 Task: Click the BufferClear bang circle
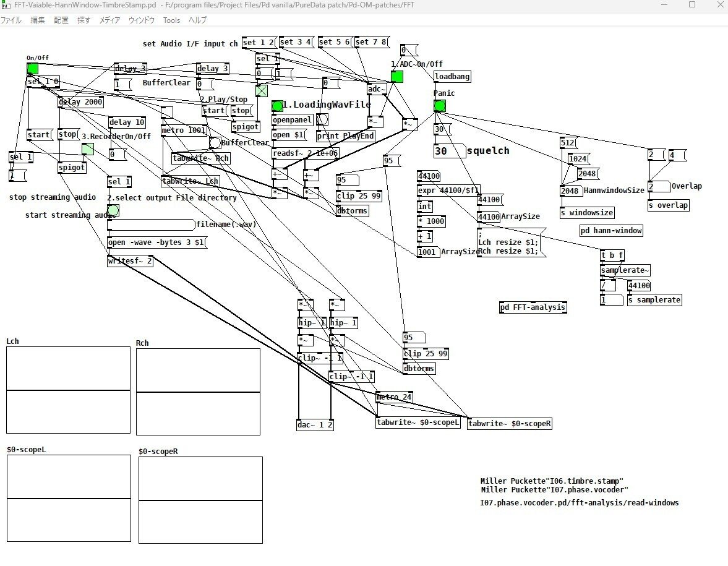[x=215, y=142]
